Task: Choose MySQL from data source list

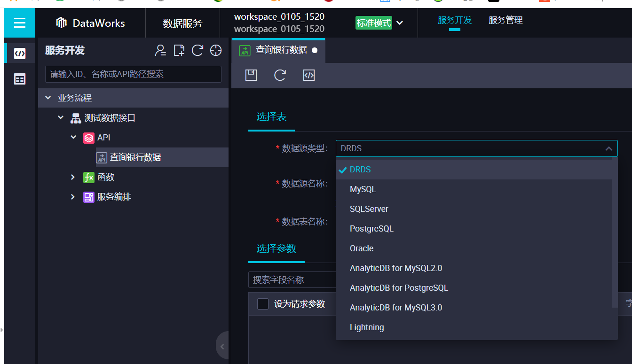Action: point(474,189)
